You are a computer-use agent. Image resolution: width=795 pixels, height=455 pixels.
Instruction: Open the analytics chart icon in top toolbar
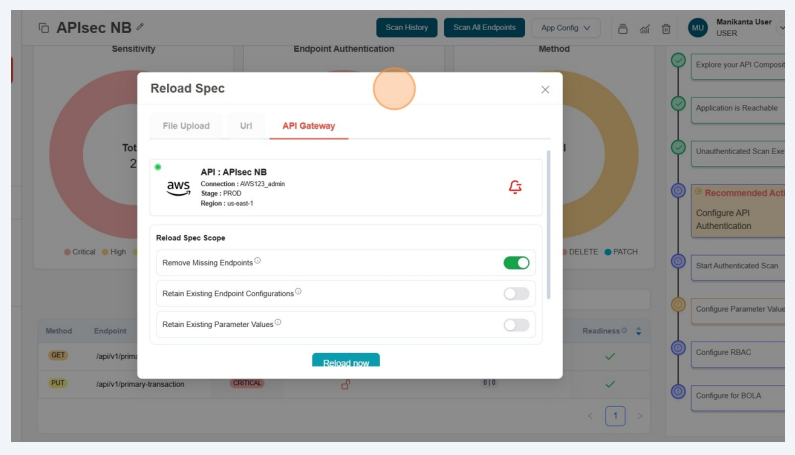coord(644,29)
